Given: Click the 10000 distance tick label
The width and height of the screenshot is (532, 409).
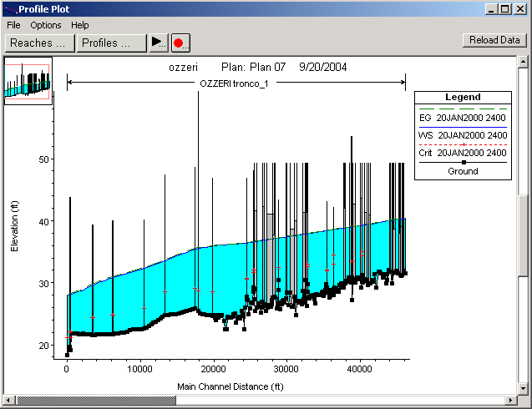Looking at the screenshot, I should point(139,369).
